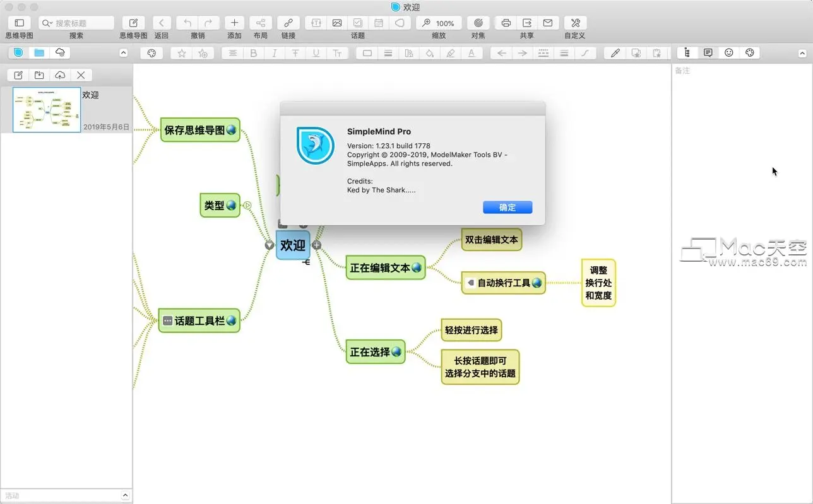
Task: Click the star favorite style icon
Action: (182, 53)
